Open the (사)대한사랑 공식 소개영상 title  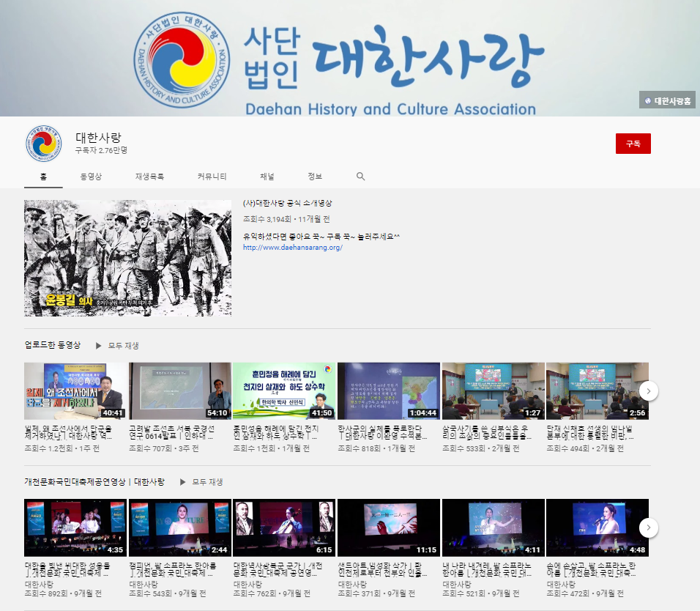pyautogui.click(x=288, y=203)
